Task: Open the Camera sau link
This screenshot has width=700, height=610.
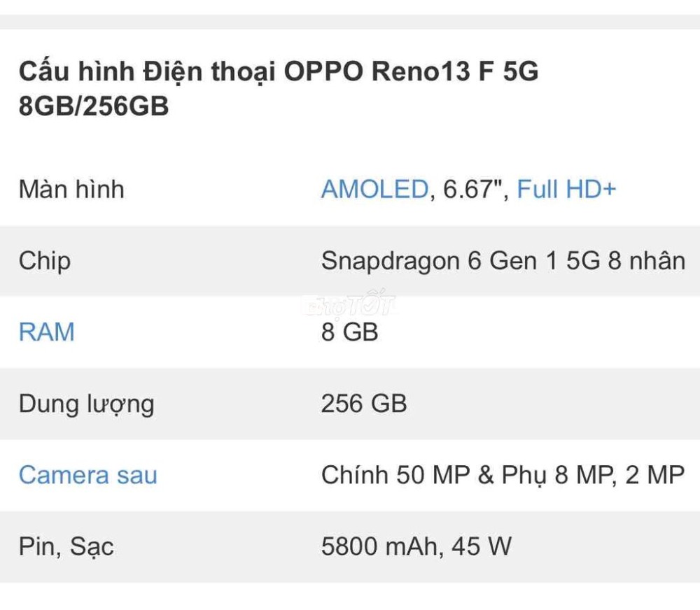Action: pyautogui.click(x=88, y=475)
